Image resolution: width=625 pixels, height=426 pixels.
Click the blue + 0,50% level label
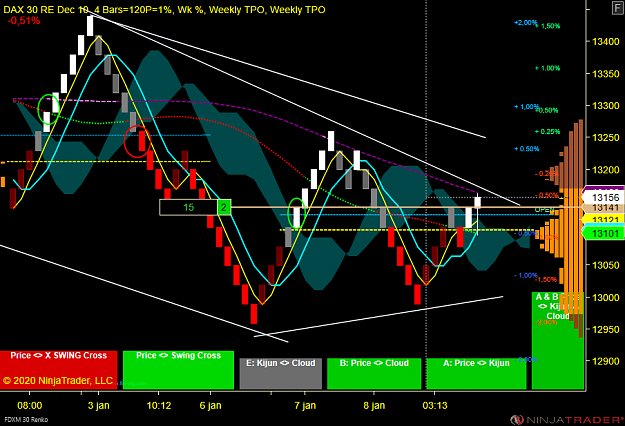click(527, 149)
